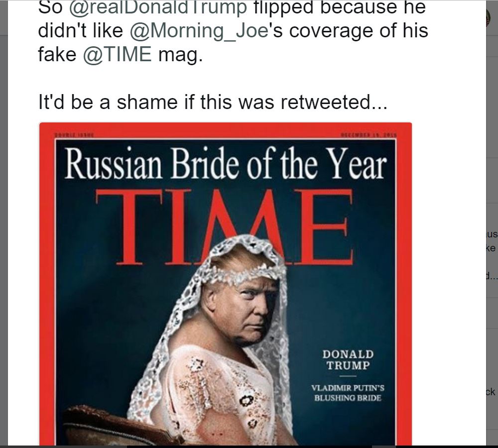This screenshot has height=448, width=498.
Task: Click the 'Russian Bride of the Year' headline
Action: pyautogui.click(x=226, y=164)
